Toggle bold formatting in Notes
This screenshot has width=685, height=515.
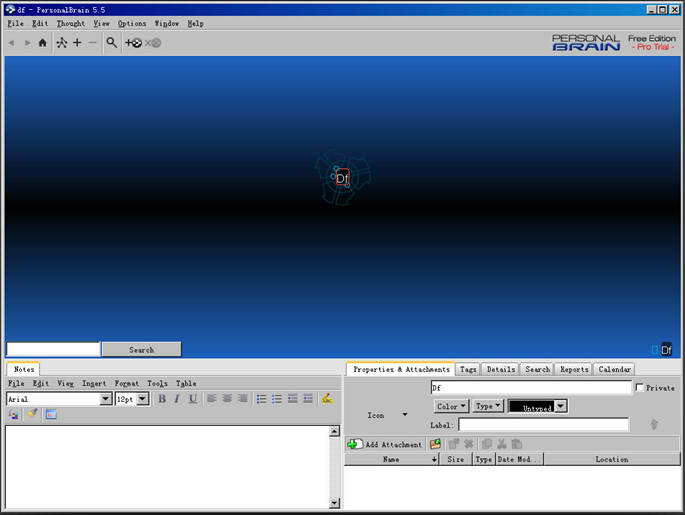click(x=162, y=399)
